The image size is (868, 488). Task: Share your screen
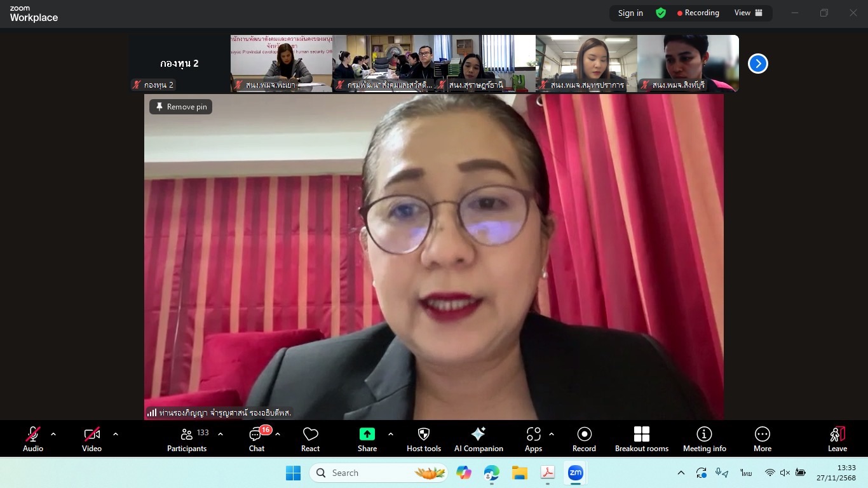click(367, 439)
